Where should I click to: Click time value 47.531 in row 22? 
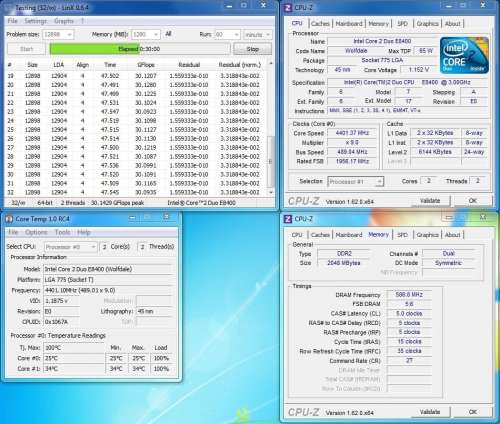coord(110,103)
